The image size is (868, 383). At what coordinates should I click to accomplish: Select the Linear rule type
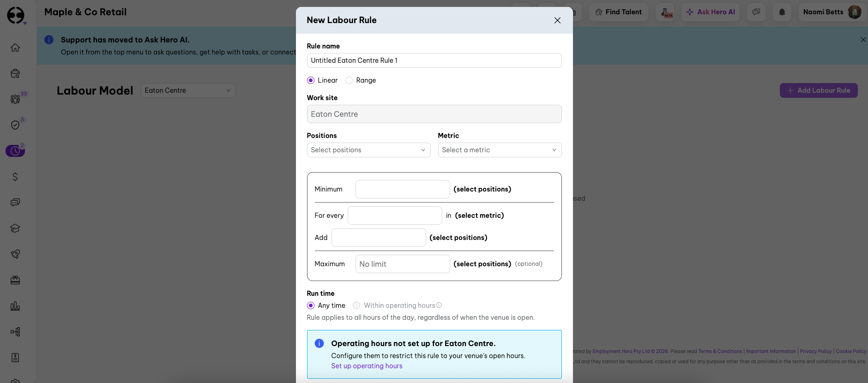[x=311, y=80]
